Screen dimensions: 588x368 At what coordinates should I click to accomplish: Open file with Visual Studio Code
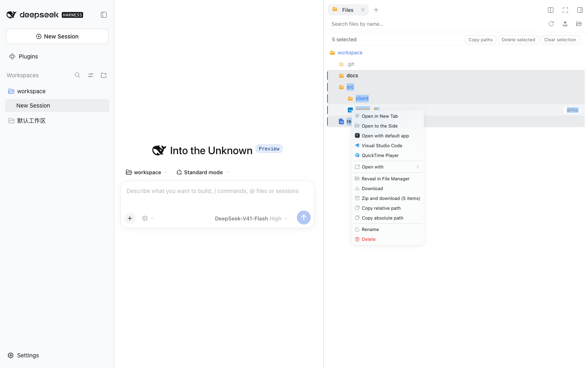click(x=388, y=146)
